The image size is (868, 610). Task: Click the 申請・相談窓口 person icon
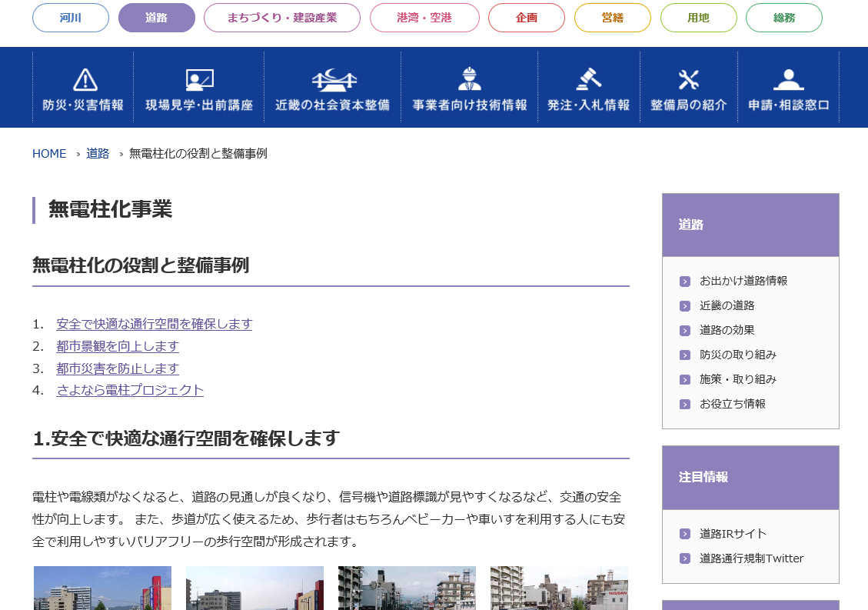coord(788,80)
